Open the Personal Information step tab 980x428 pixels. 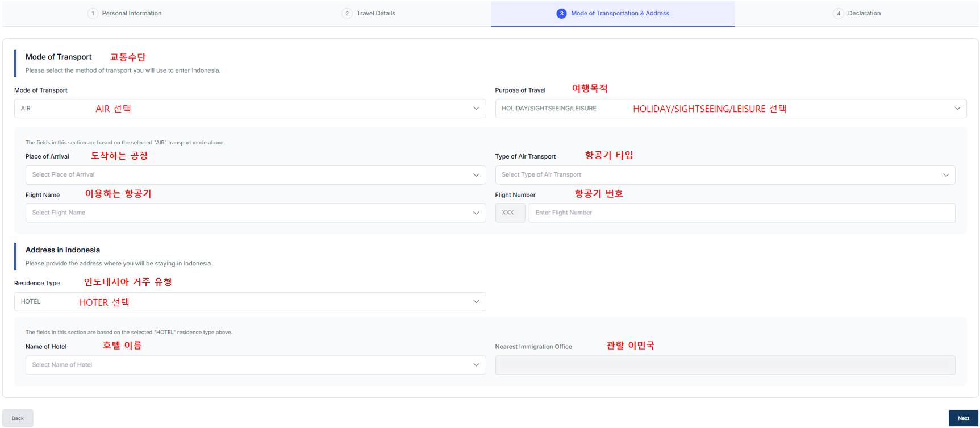click(x=124, y=13)
